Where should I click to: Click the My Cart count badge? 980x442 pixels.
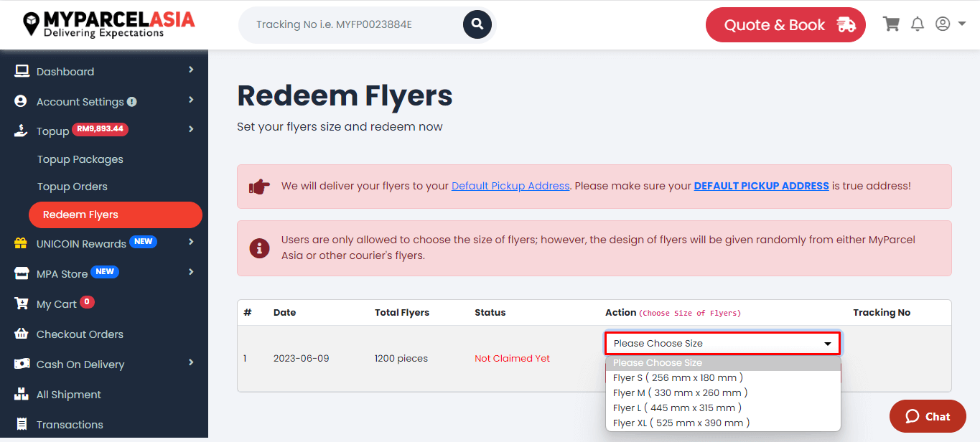tap(87, 302)
